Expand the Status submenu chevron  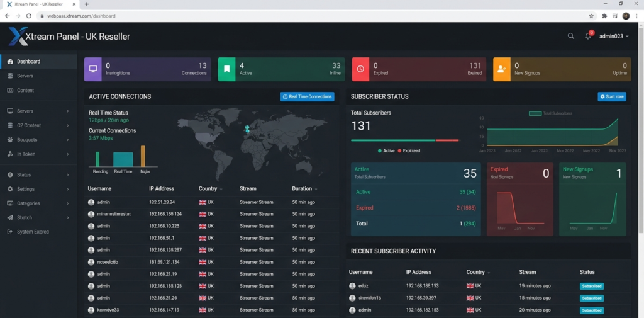point(68,175)
